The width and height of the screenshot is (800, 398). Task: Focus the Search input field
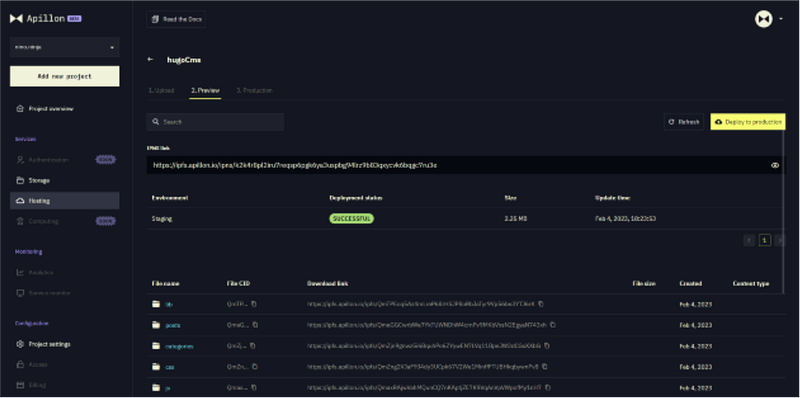point(215,122)
